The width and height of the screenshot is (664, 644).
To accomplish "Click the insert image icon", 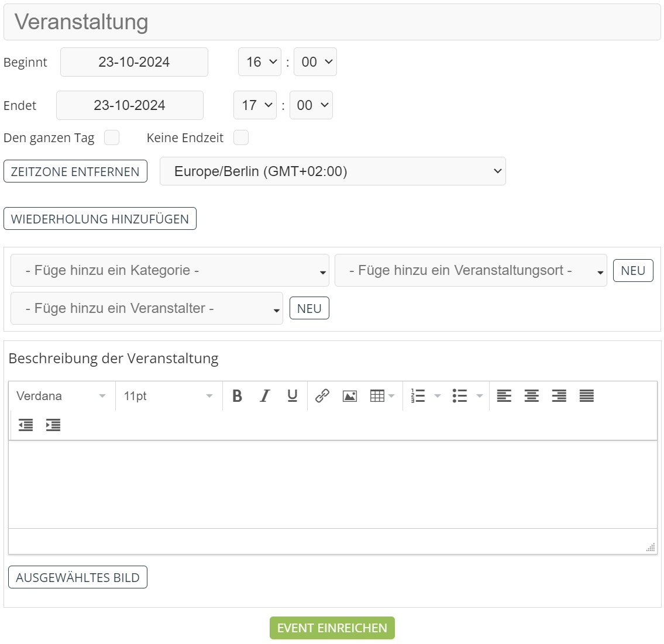I will click(x=350, y=396).
